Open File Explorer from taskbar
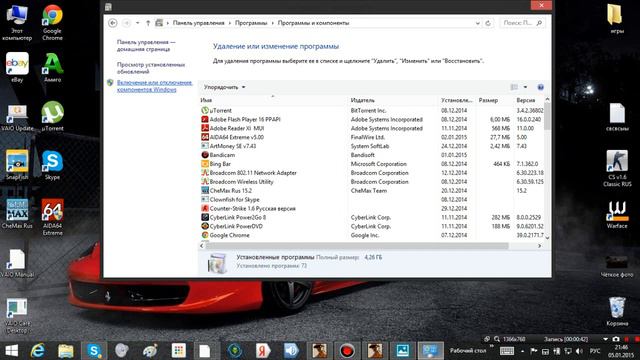Viewport: 640px width, 360px height. point(65,351)
